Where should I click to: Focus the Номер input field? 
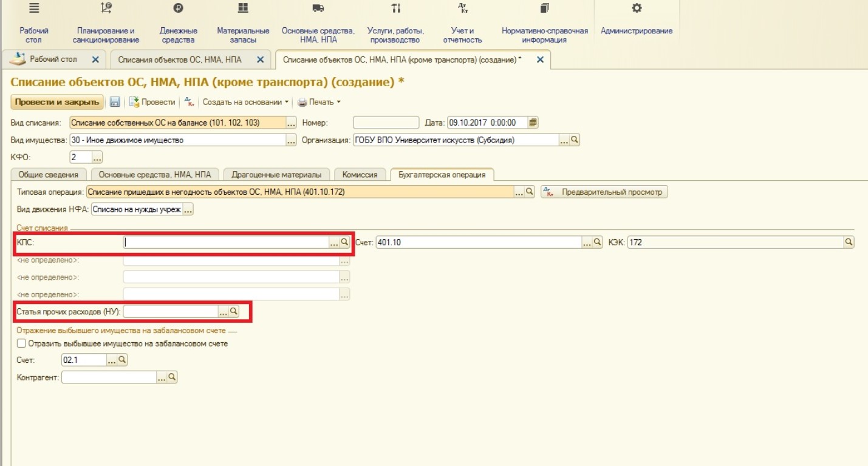coord(386,123)
